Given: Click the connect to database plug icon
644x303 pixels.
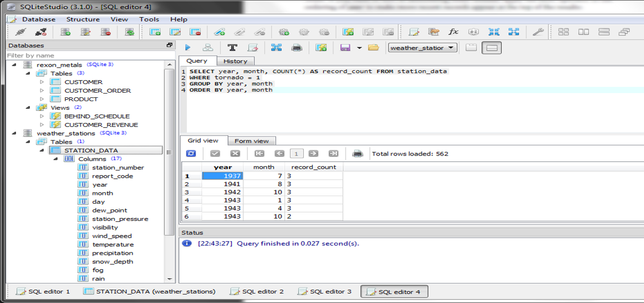Looking at the screenshot, I should pyautogui.click(x=21, y=32).
